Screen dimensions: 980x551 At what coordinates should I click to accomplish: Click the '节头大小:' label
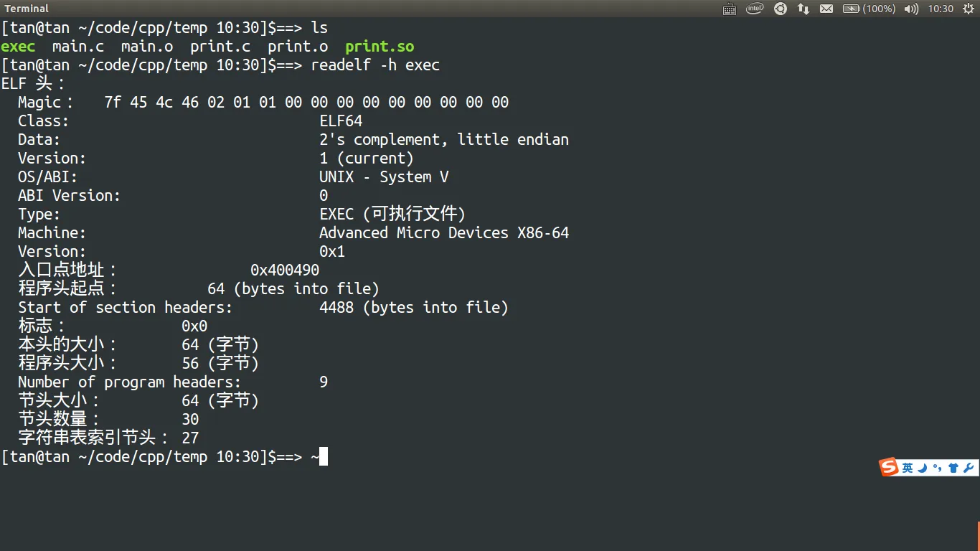tap(59, 401)
